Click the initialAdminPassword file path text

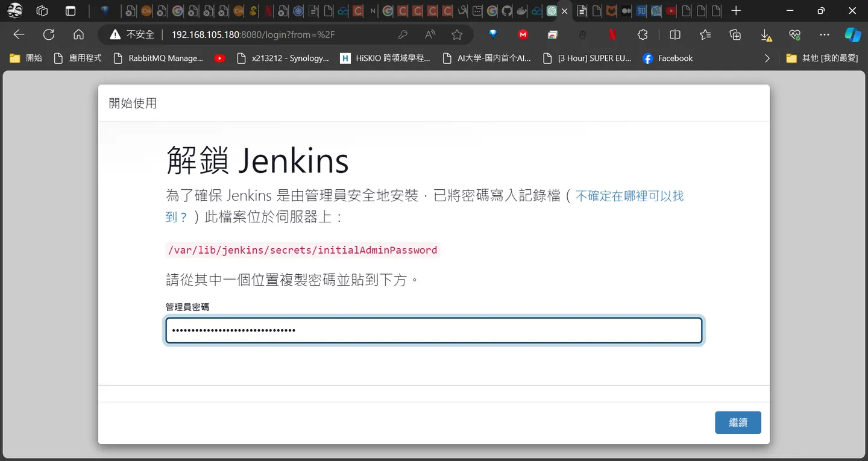303,250
